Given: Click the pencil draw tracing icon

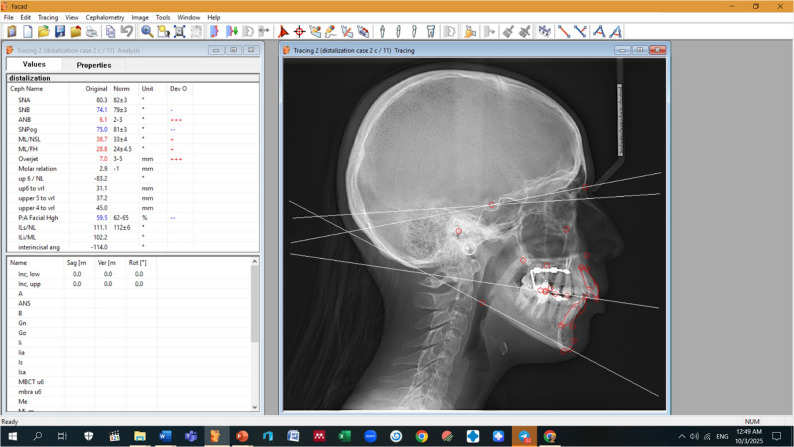Looking at the screenshot, I should [x=331, y=31].
